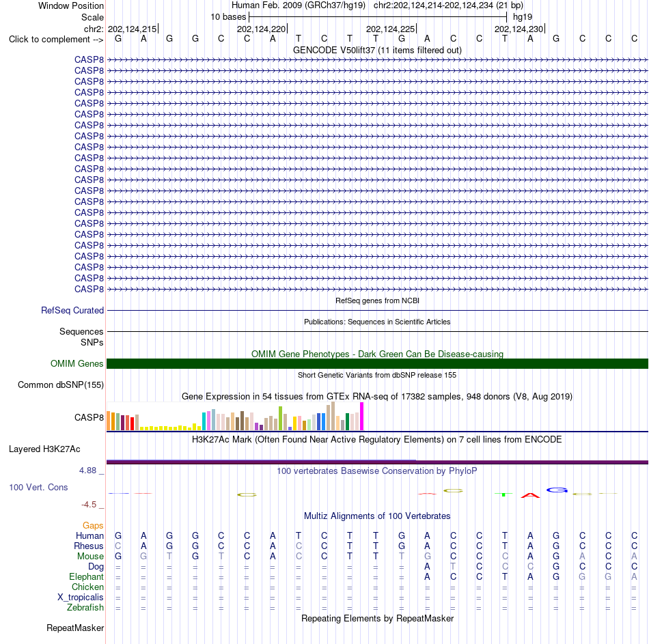Click the Rhesus alignment row label

(89, 546)
